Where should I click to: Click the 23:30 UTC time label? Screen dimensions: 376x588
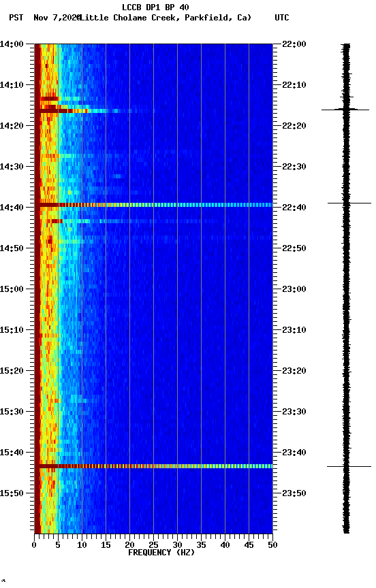[294, 412]
